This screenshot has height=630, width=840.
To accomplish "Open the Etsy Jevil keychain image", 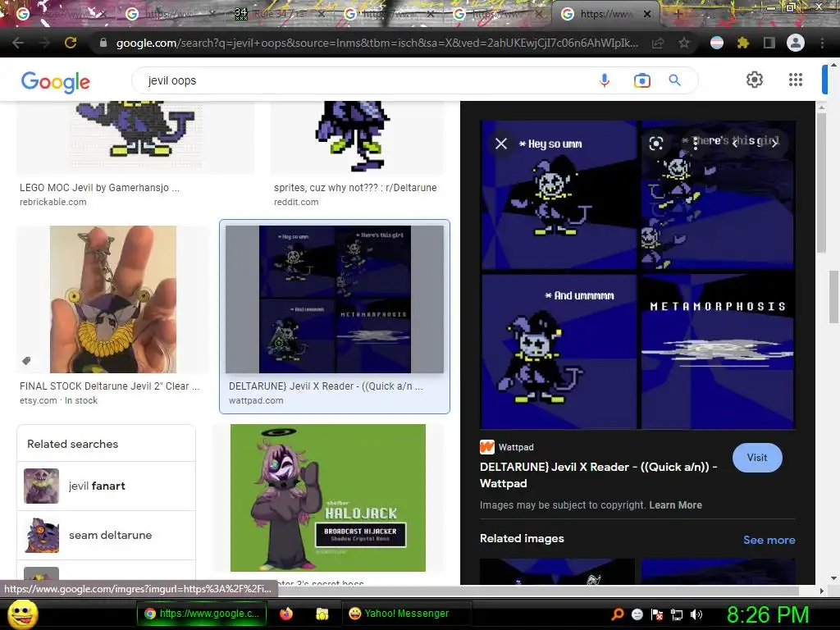I will [113, 299].
